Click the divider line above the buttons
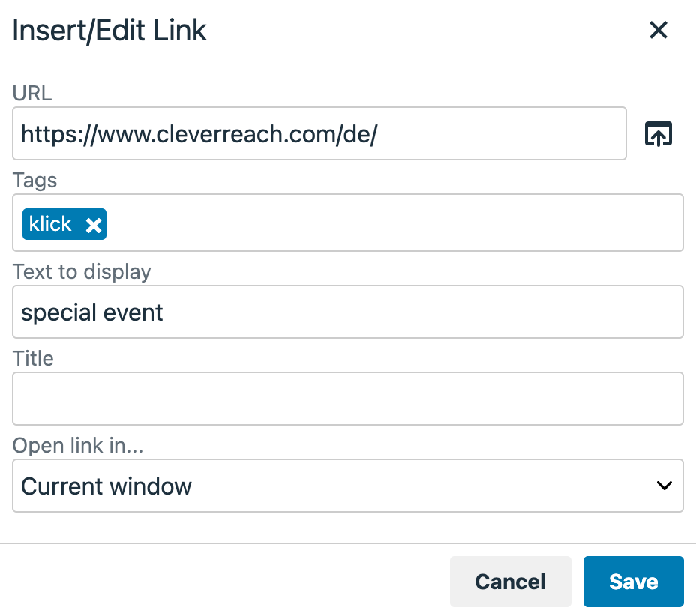Image resolution: width=696 pixels, height=616 pixels. point(348,543)
